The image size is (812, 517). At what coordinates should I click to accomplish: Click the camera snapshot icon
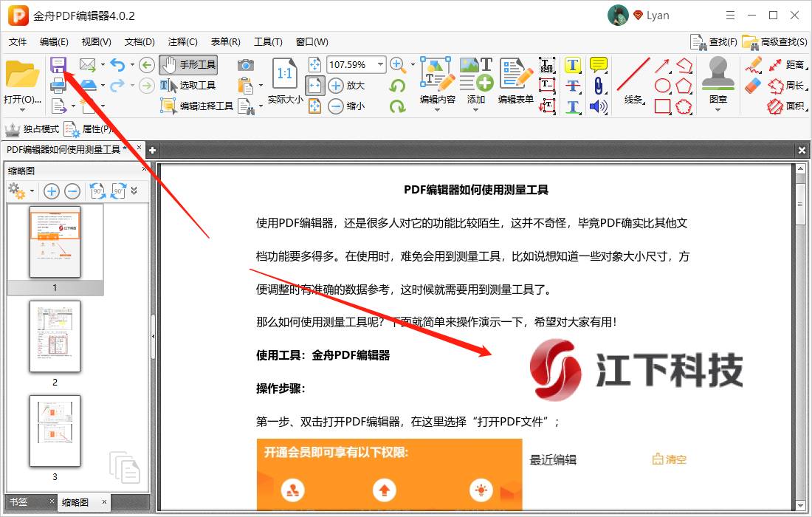246,65
